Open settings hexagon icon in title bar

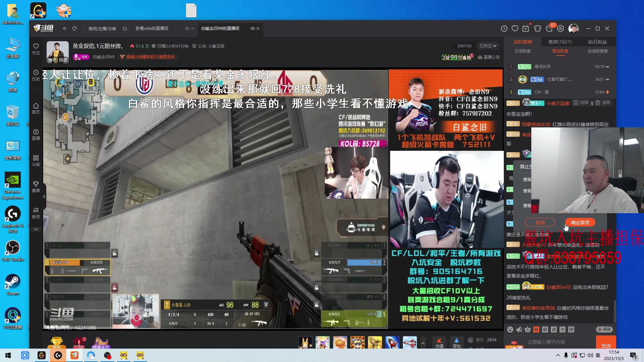tap(560, 28)
